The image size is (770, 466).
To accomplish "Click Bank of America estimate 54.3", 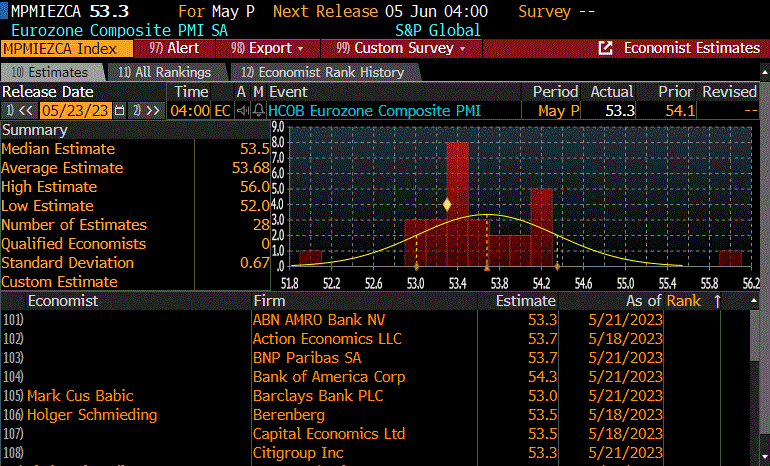I will (542, 377).
